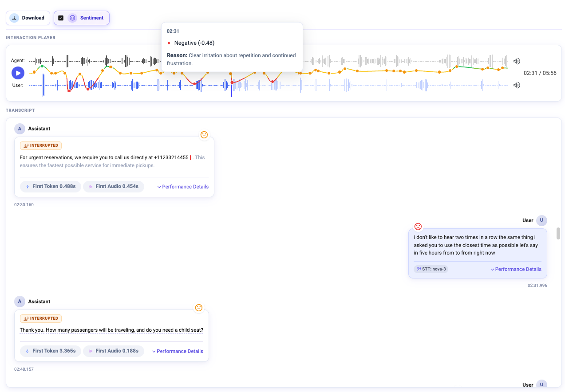The width and height of the screenshot is (565, 392).
Task: Click the 'For urgent reservations' message text
Action: 112,161
